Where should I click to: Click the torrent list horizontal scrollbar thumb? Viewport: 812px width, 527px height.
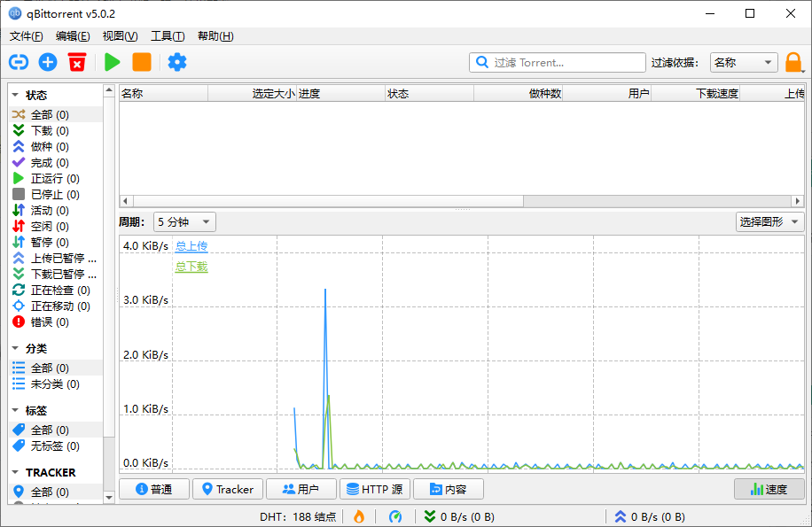coord(328,201)
